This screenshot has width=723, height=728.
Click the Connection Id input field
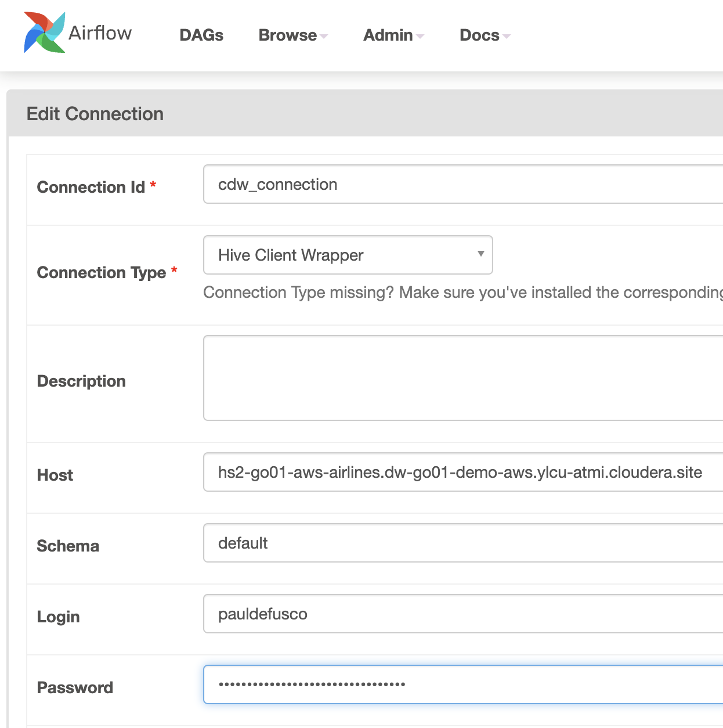coord(463,184)
